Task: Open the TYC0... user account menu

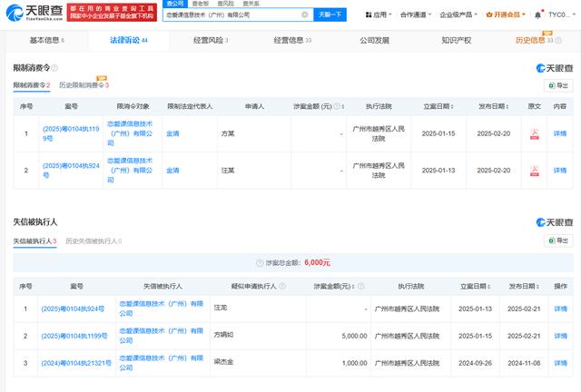Action: tap(562, 15)
